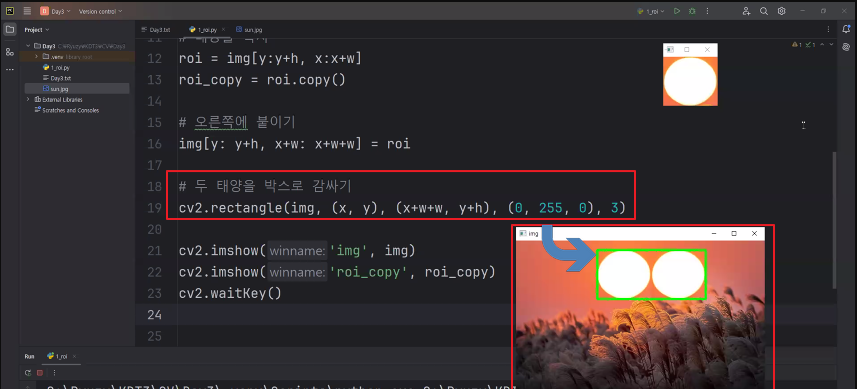Open the Day3 project dropdown
The height and width of the screenshot is (389, 857).
click(56, 11)
